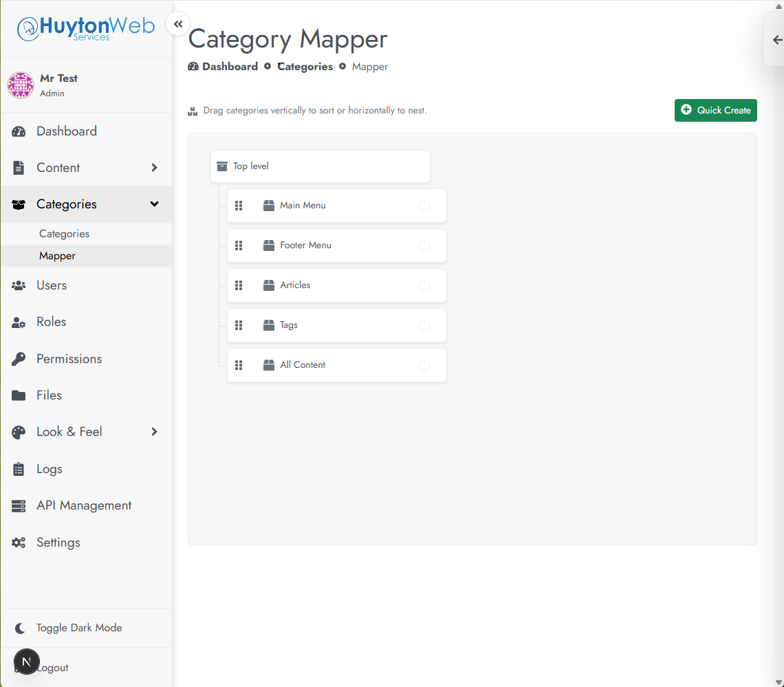Expand the Content submenu chevron

coord(155,168)
